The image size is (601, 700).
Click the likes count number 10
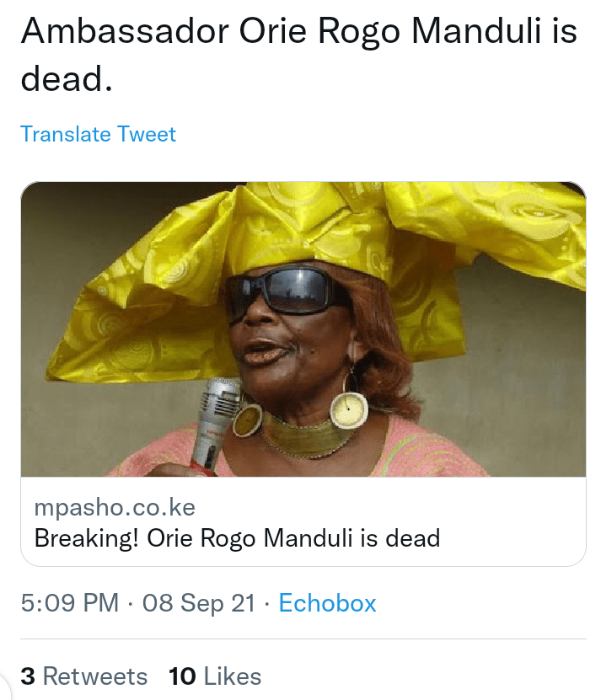(182, 676)
